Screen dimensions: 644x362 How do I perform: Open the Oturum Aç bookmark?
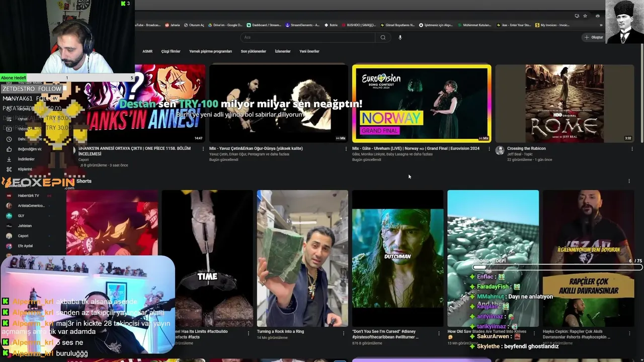[x=194, y=25]
